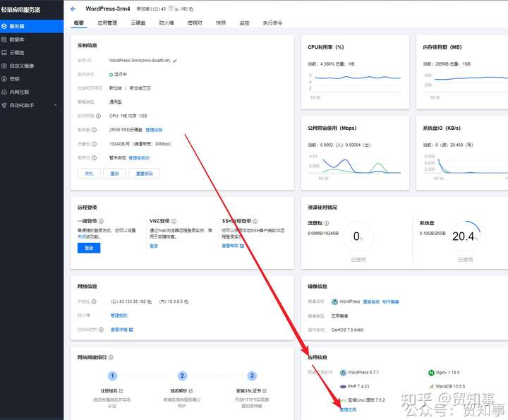Open 内网互联 sidebar item

(32, 92)
